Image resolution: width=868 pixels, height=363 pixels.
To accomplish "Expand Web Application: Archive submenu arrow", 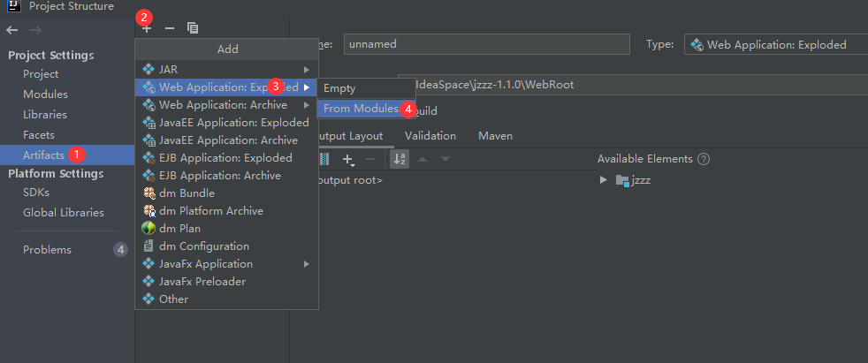I will [x=306, y=104].
